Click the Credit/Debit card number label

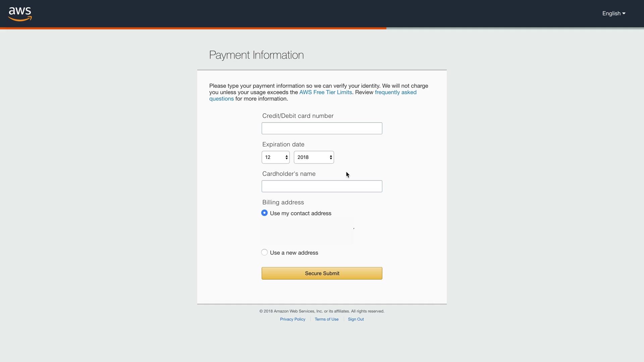pos(298,116)
